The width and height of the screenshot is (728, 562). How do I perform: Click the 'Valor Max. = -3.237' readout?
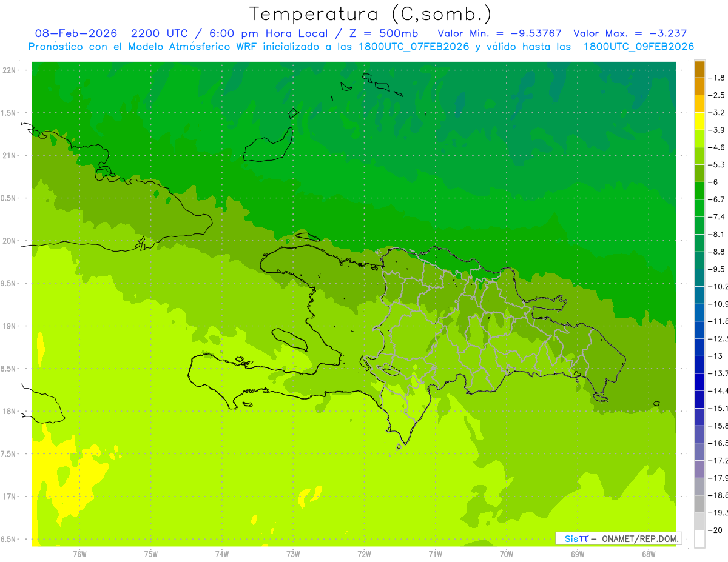(x=630, y=33)
